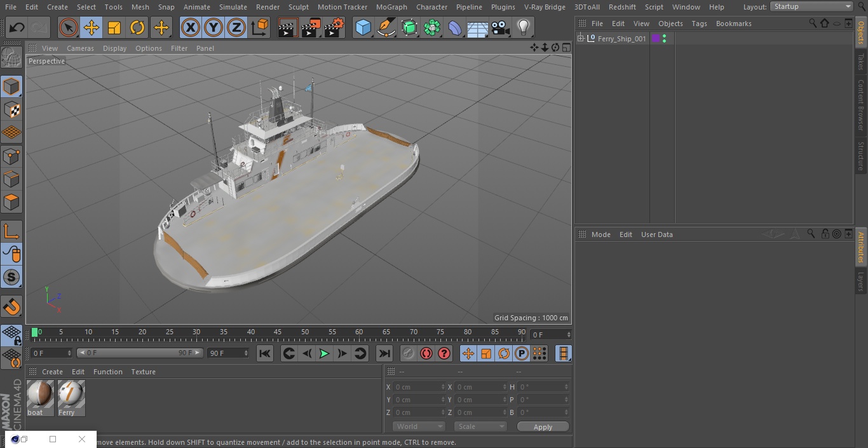This screenshot has width=868, height=448.
Task: Toggle X axis lock
Action: (x=190, y=27)
